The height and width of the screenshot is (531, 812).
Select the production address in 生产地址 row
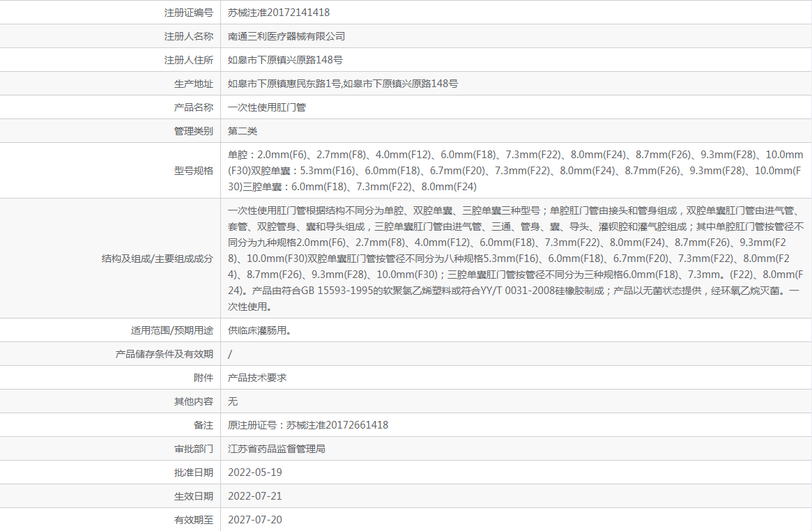(x=343, y=84)
